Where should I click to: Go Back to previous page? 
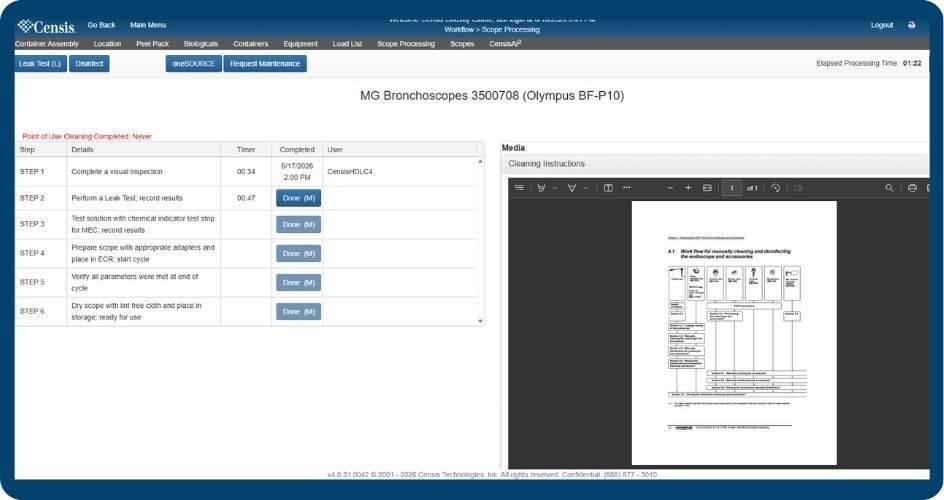[101, 25]
